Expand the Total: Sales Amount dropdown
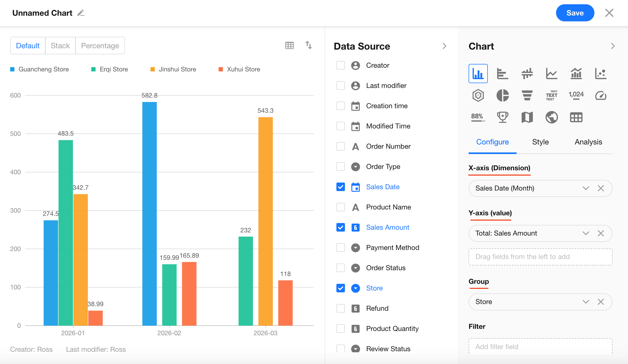Viewport: 628px width, 364px height. (x=586, y=233)
